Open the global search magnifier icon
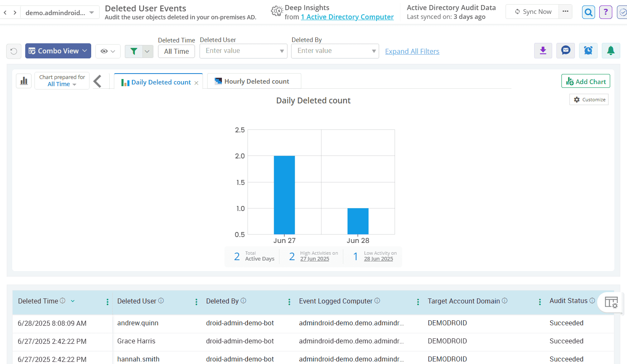Viewport: 627px width, 364px height. pos(588,12)
